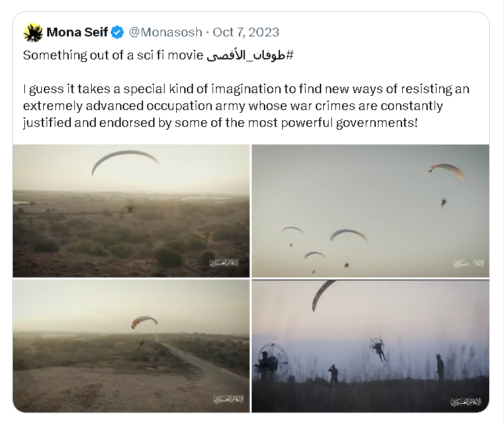Screen dimensions: 504x424
Task: Open the @Monasosh handle link
Action: (165, 32)
